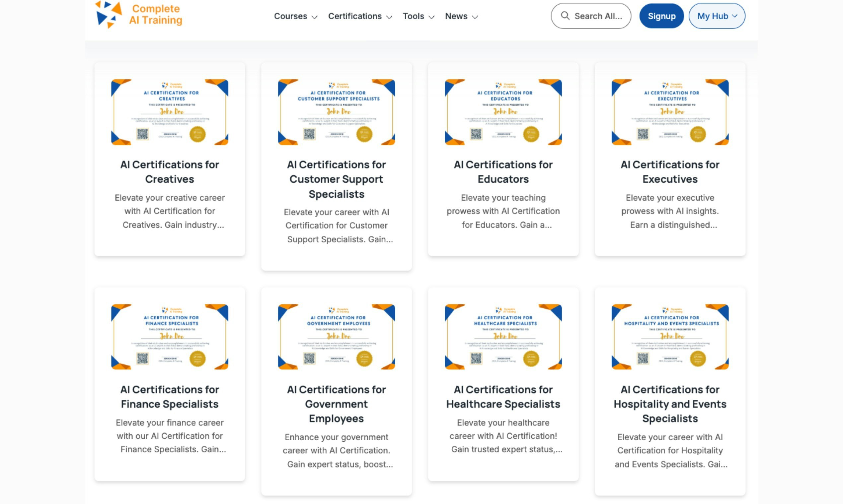Open AI Certifications for Hospitality and Events Specialists
The width and height of the screenshot is (843, 504).
click(x=670, y=404)
